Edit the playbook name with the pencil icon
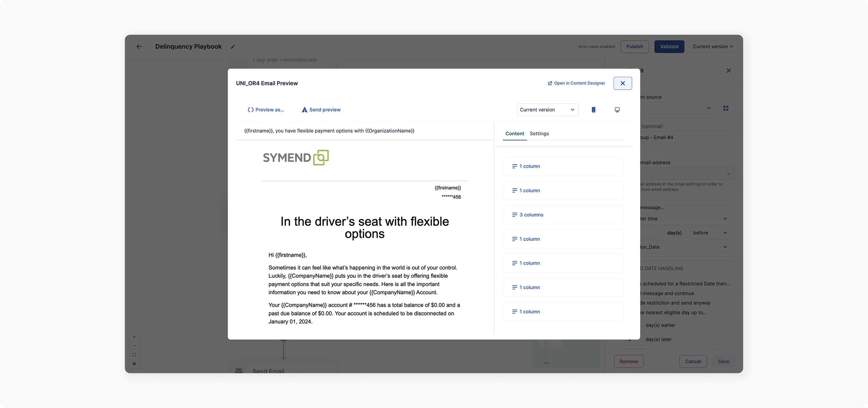 (233, 47)
